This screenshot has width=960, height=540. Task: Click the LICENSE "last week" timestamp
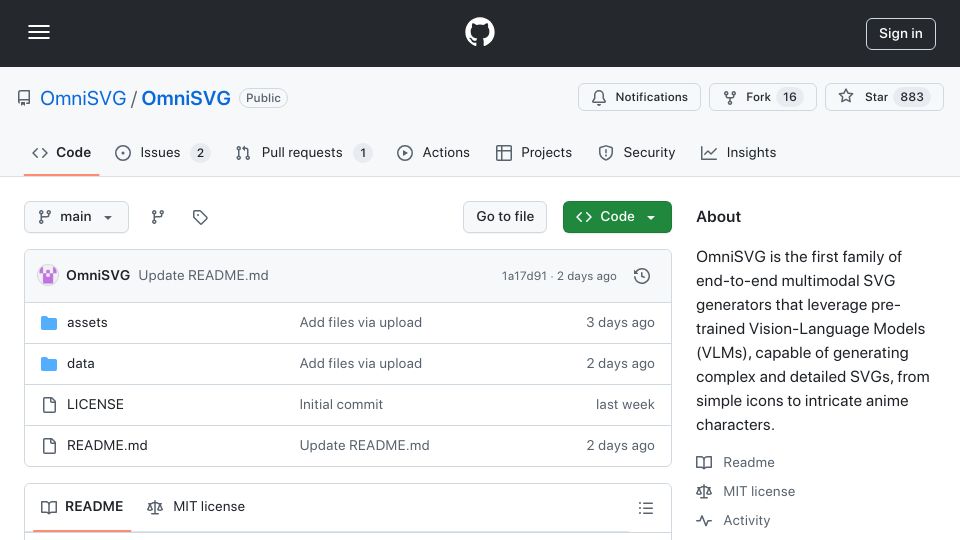click(625, 405)
